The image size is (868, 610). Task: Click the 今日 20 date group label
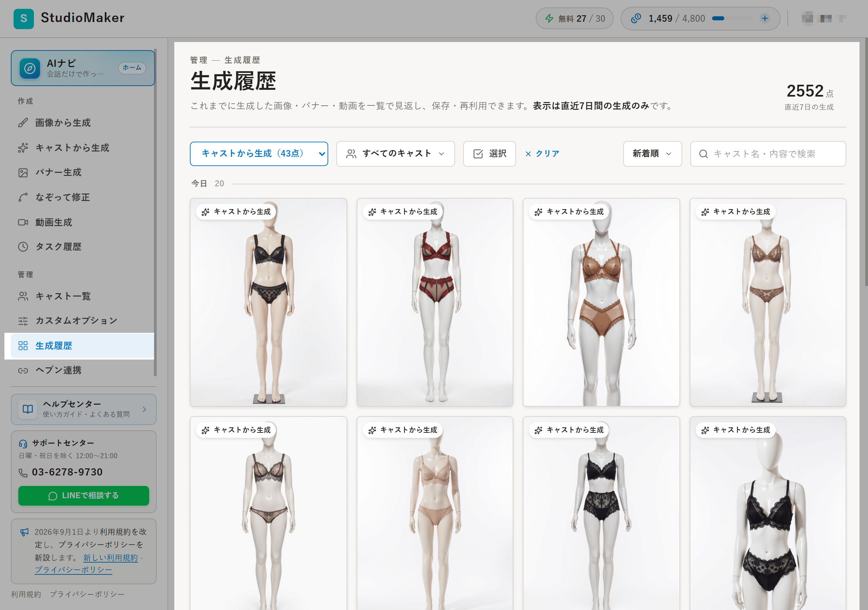[x=208, y=184]
